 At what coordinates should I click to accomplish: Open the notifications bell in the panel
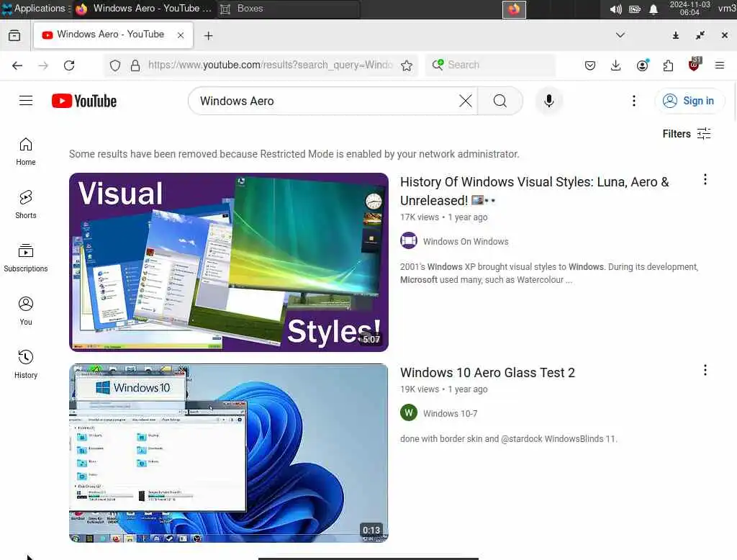(x=654, y=9)
